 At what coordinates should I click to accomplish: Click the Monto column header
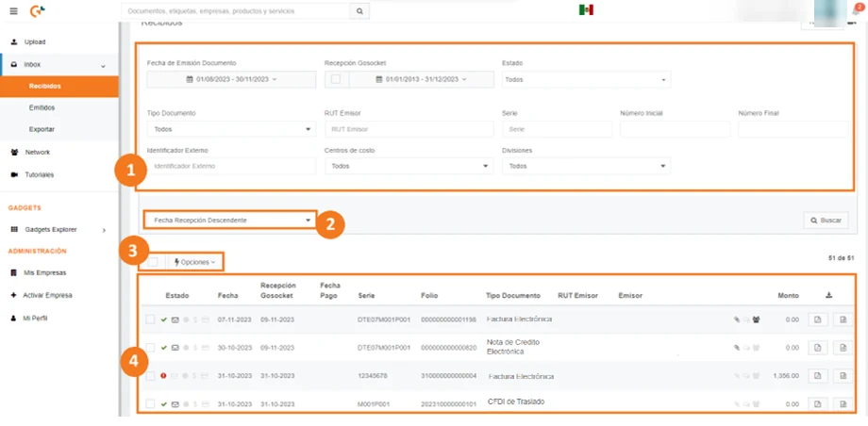[x=789, y=296]
